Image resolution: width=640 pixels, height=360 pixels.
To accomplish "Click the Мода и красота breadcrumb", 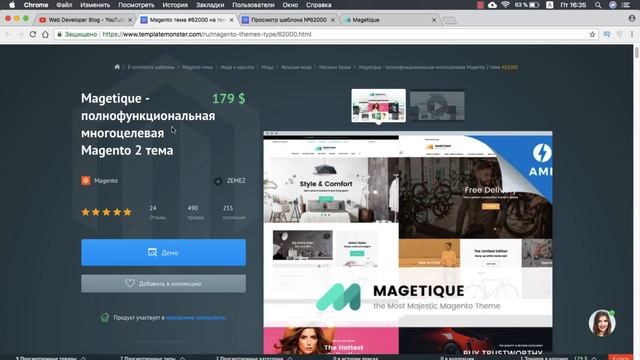I will point(237,67).
